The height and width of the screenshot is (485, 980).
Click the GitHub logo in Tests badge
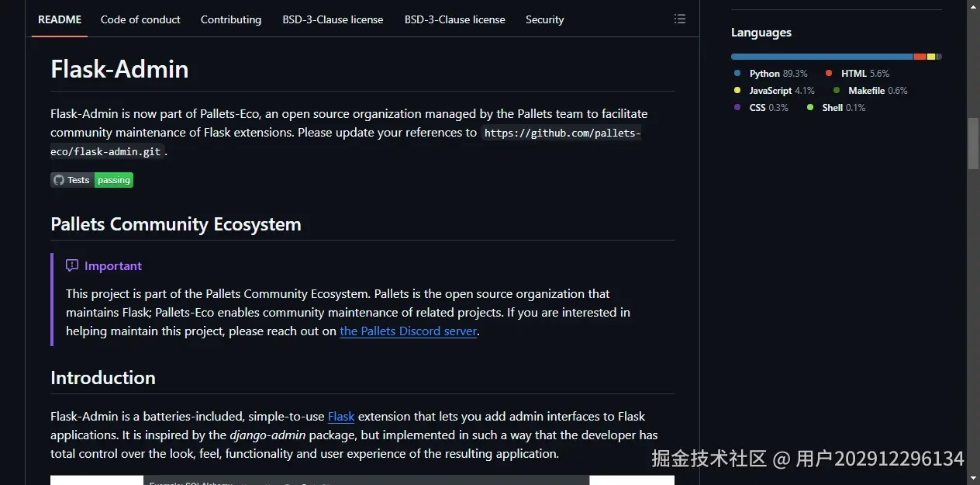tap(59, 180)
